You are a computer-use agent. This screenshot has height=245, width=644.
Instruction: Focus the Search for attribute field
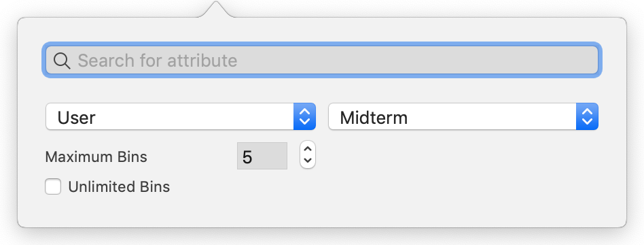click(322, 60)
